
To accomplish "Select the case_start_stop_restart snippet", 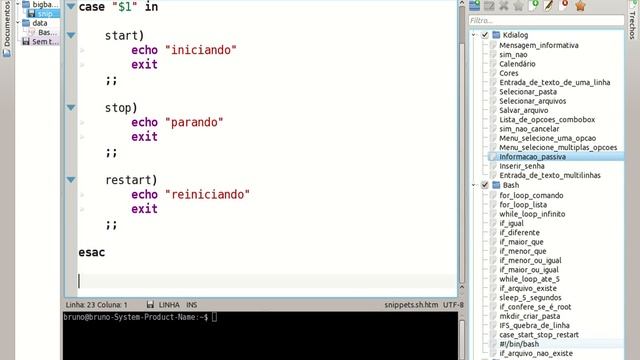I will pyautogui.click(x=539, y=335).
